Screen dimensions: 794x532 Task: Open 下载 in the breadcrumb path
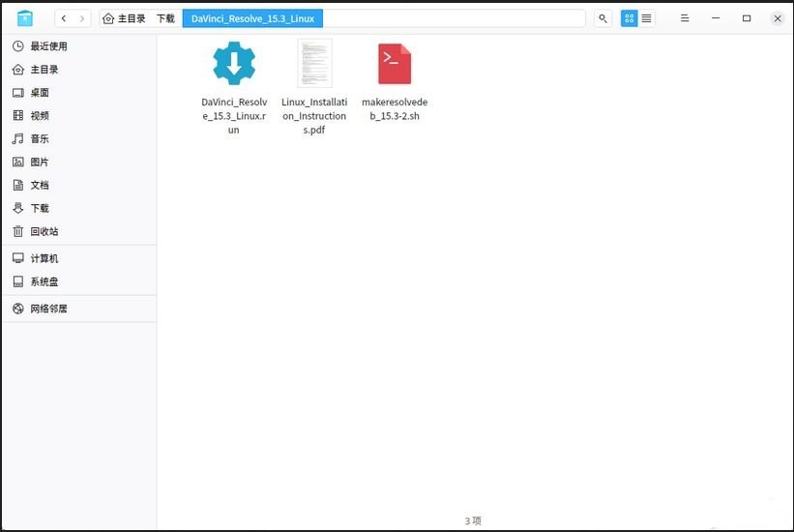pyautogui.click(x=165, y=18)
